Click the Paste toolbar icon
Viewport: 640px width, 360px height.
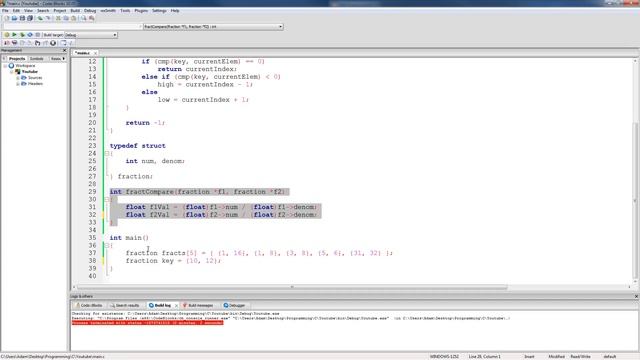coord(73,18)
